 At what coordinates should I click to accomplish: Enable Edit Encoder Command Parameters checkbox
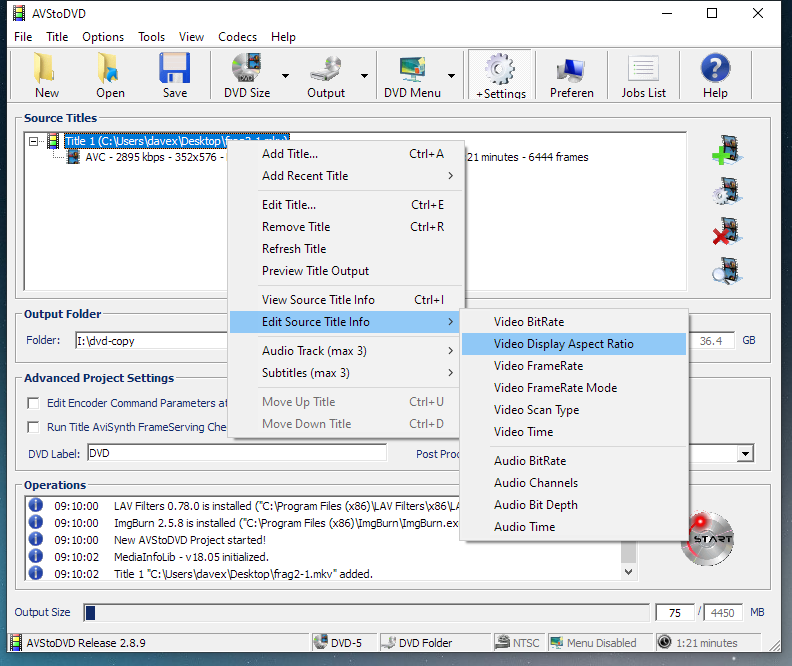[x=33, y=403]
